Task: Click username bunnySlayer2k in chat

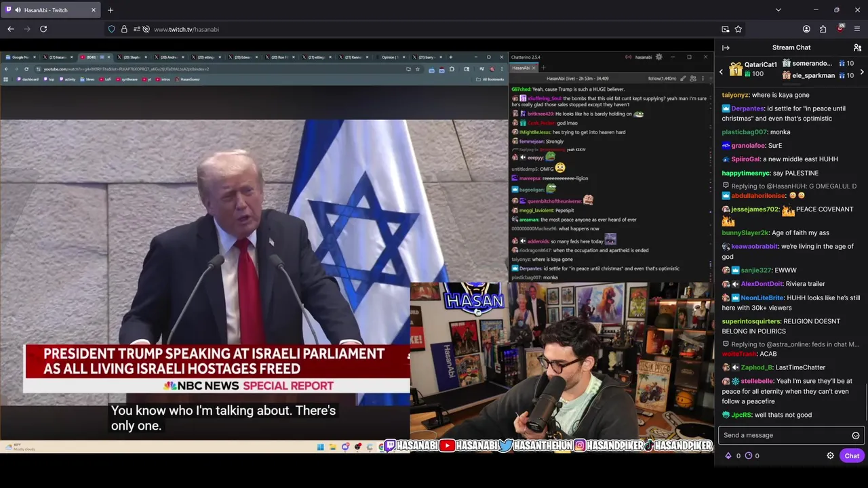Action: 745,233
